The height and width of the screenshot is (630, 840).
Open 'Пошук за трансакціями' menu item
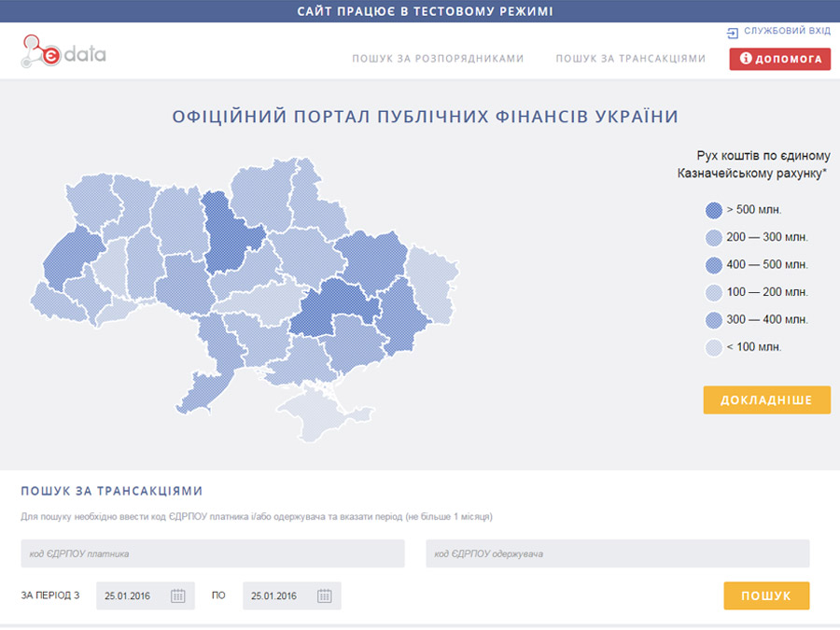[x=631, y=59]
